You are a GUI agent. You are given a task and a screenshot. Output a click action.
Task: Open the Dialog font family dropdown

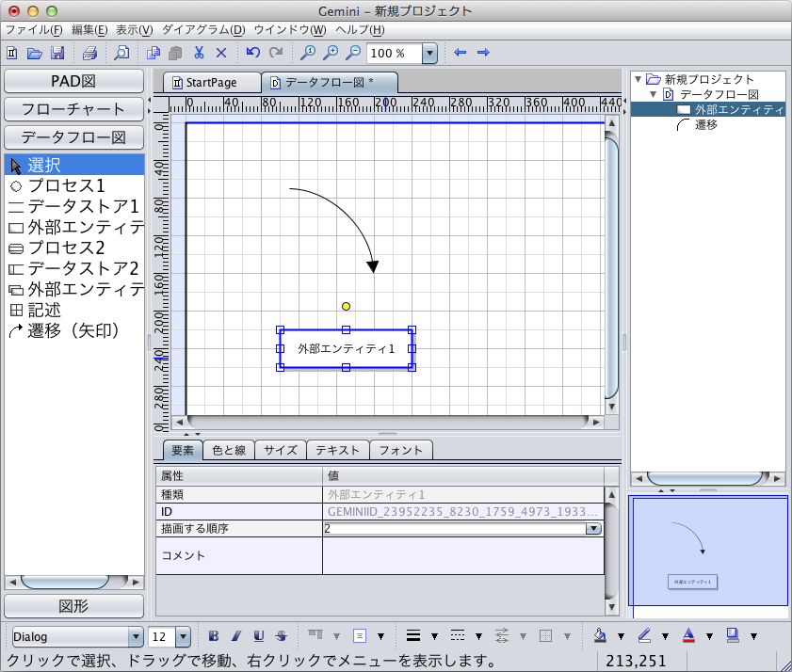point(136,636)
